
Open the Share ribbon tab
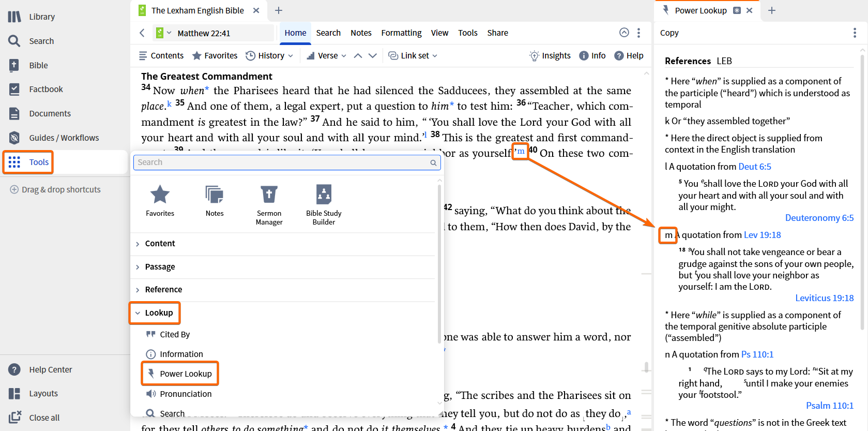coord(497,33)
